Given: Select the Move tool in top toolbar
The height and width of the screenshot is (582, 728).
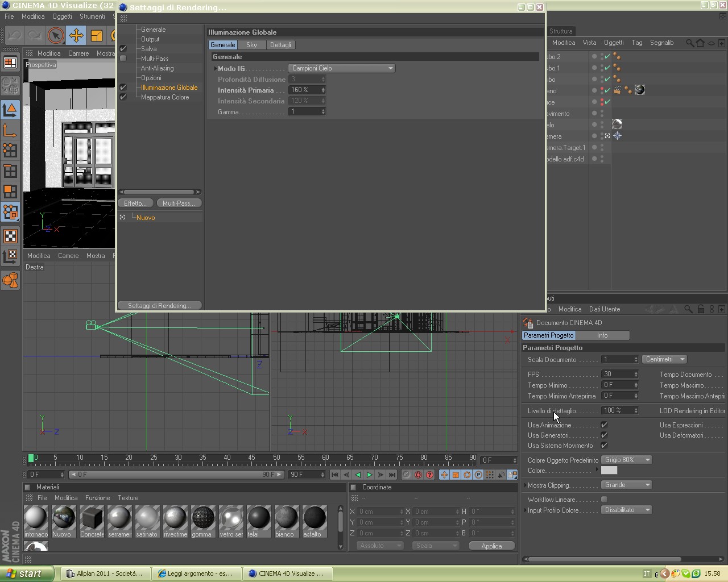Looking at the screenshot, I should pos(76,36).
